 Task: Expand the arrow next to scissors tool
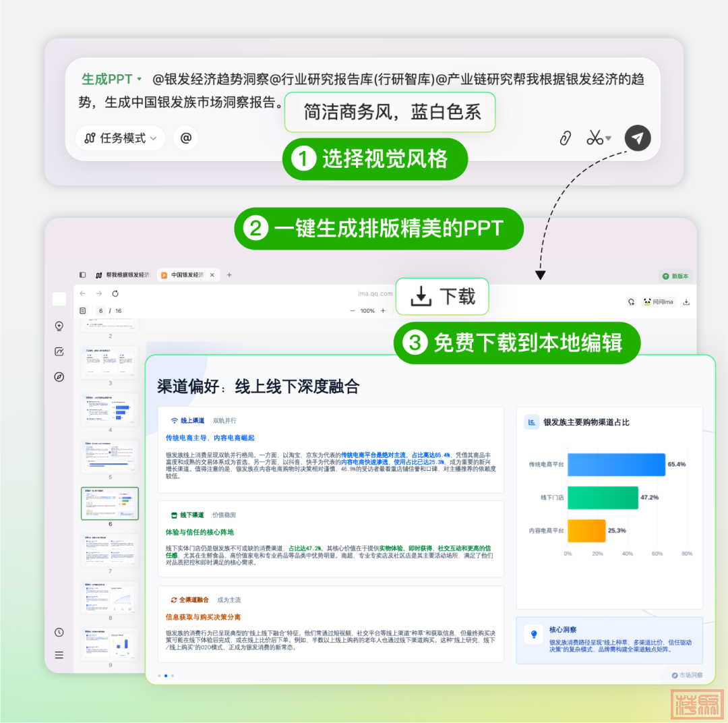click(x=608, y=139)
